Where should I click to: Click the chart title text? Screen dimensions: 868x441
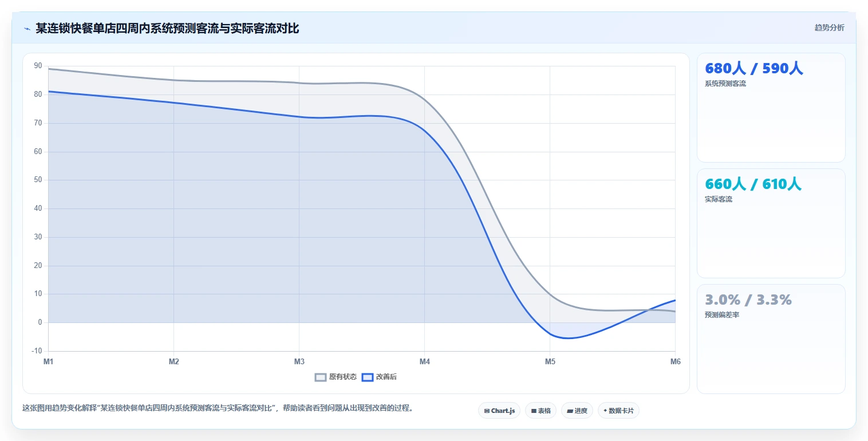coord(167,29)
